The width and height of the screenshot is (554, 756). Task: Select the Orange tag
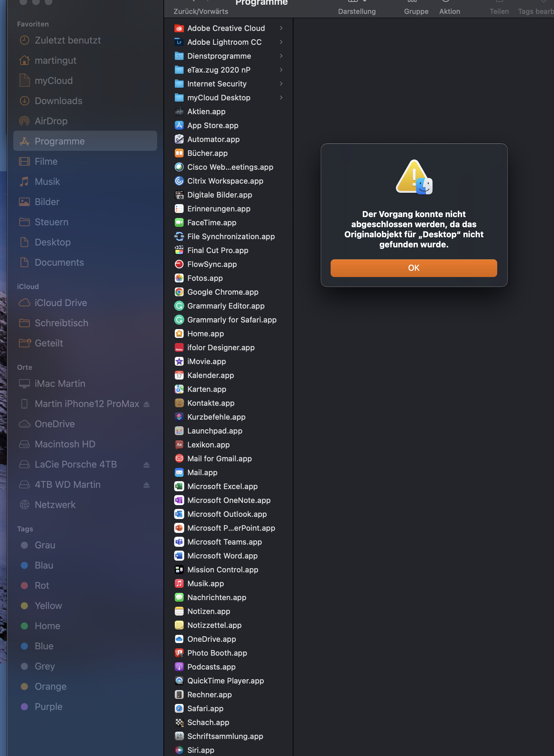click(85, 687)
